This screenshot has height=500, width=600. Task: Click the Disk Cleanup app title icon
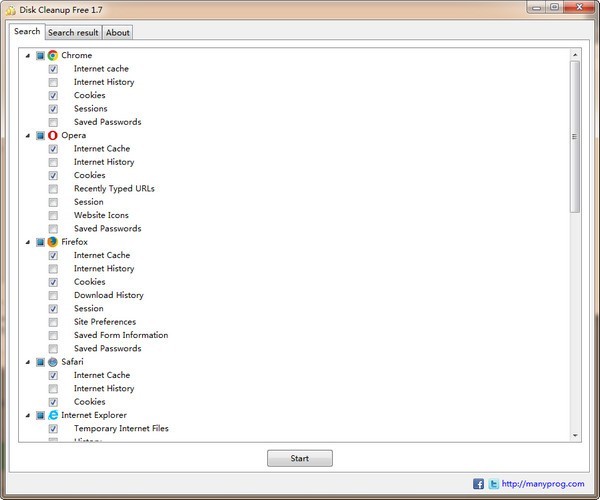pyautogui.click(x=11, y=10)
